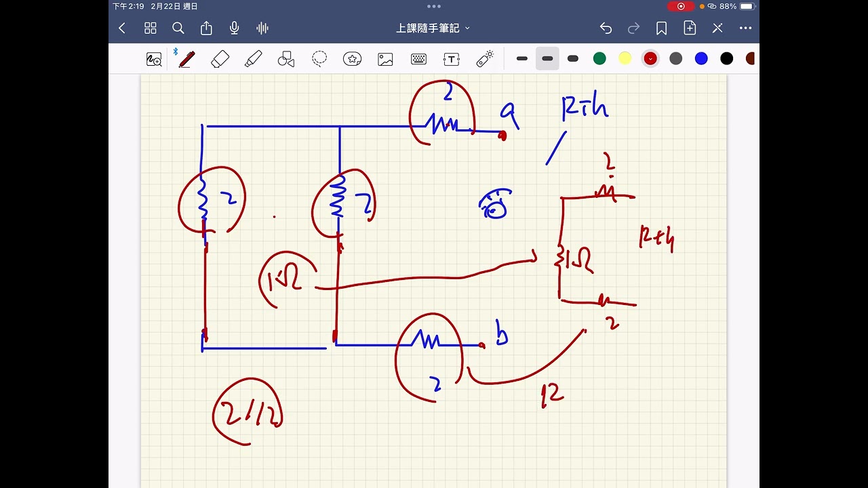Pick the blue pen color
The height and width of the screenshot is (488, 868).
click(x=701, y=59)
